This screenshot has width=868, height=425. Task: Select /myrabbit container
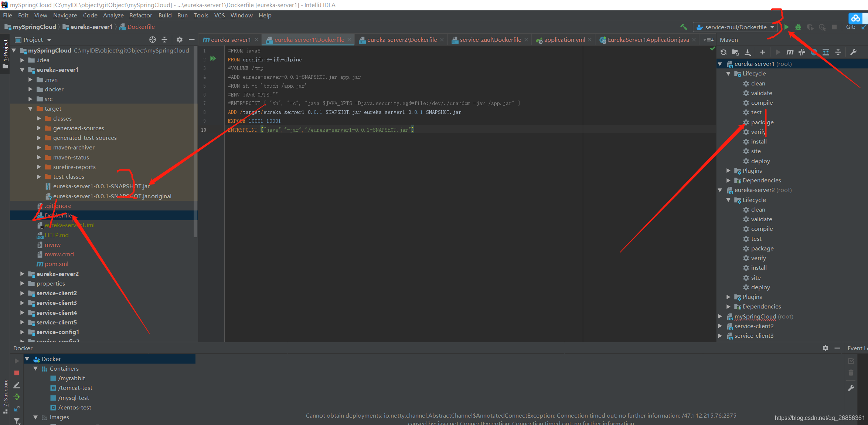tap(71, 378)
